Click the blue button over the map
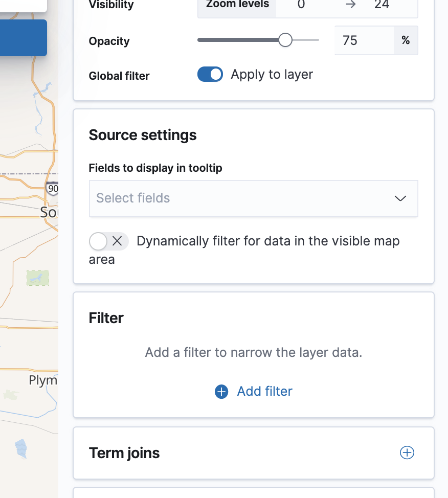The height and width of the screenshot is (498, 448). [24, 38]
